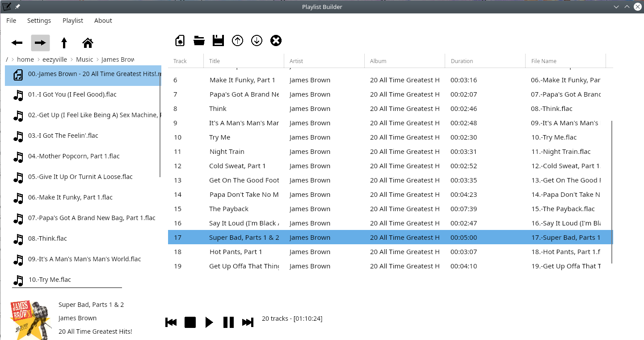Go forward with the right arrow button
This screenshot has width=644, height=340.
tap(40, 43)
